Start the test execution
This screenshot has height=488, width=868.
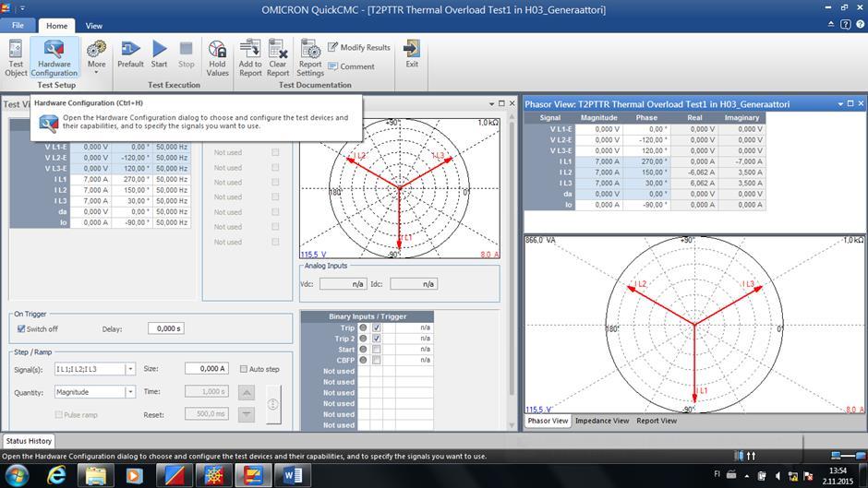159,54
